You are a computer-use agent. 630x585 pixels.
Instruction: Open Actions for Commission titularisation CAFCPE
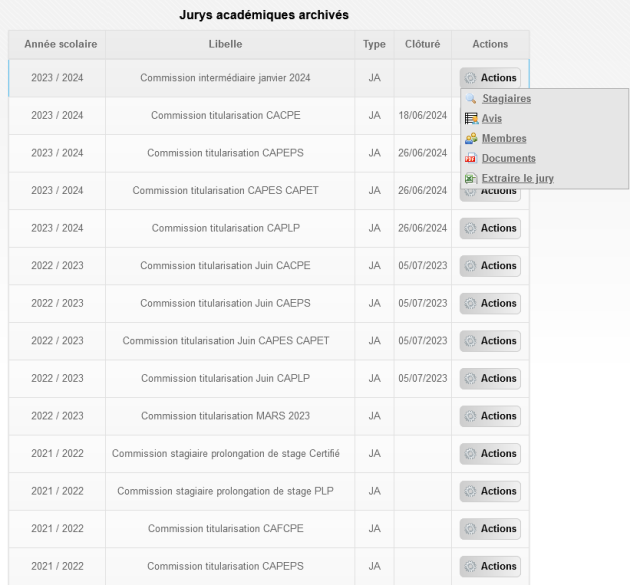click(x=490, y=529)
